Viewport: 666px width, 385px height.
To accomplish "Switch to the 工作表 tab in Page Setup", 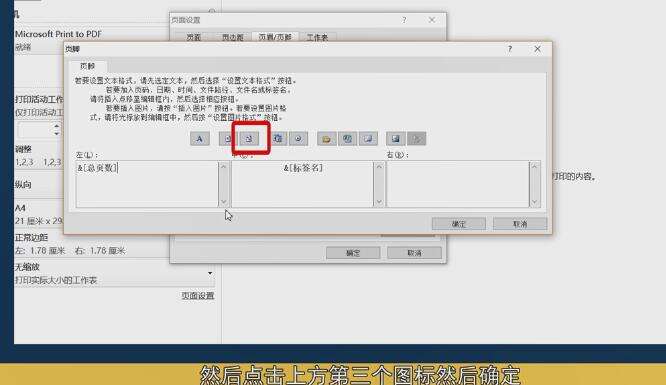I will point(317,37).
